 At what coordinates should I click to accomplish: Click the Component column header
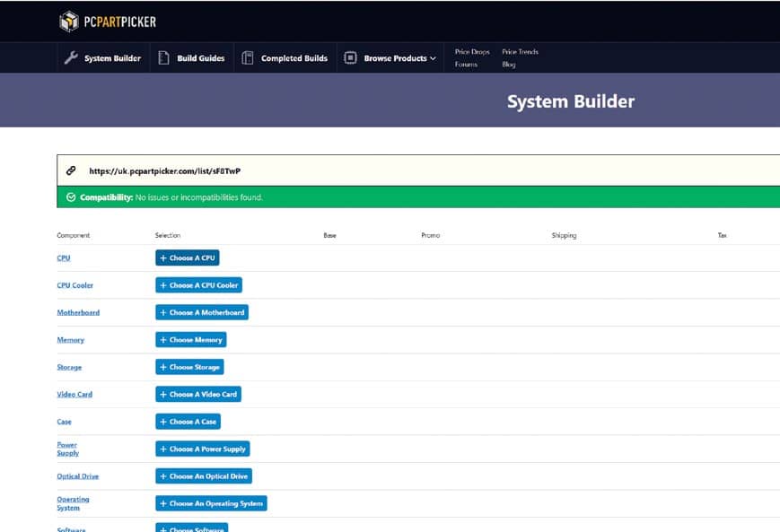[74, 235]
